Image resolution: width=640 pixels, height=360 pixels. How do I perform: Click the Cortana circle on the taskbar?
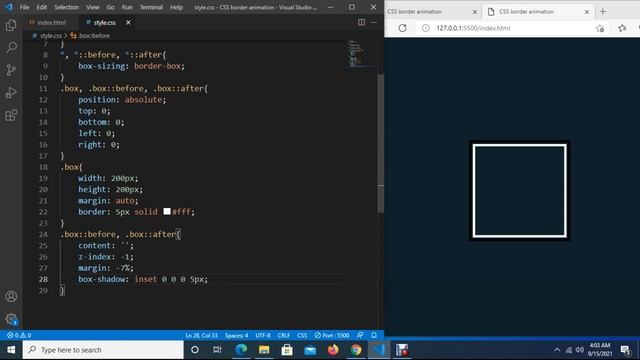pyautogui.click(x=195, y=350)
